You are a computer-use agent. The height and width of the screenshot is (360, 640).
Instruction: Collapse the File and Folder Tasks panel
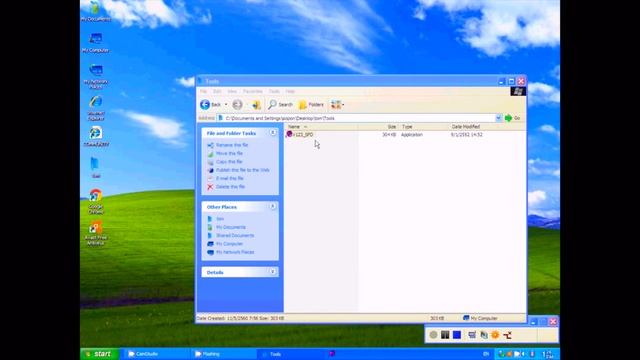click(x=273, y=133)
